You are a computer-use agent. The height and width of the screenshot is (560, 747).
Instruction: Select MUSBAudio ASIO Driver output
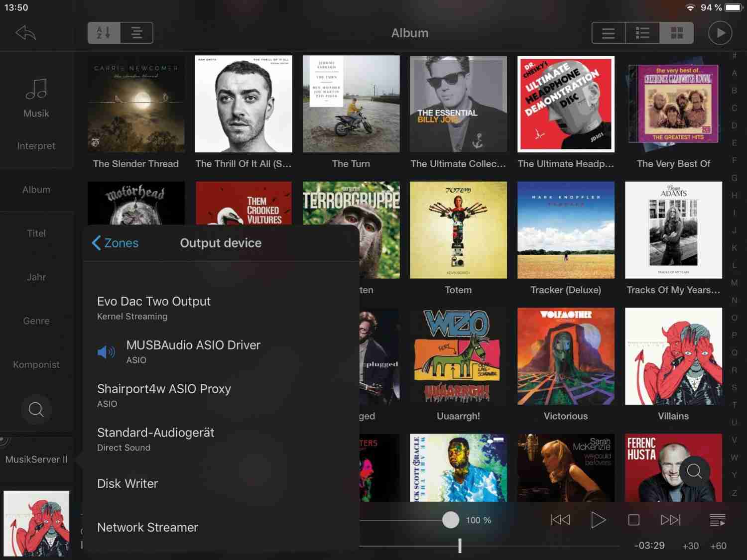(221, 351)
